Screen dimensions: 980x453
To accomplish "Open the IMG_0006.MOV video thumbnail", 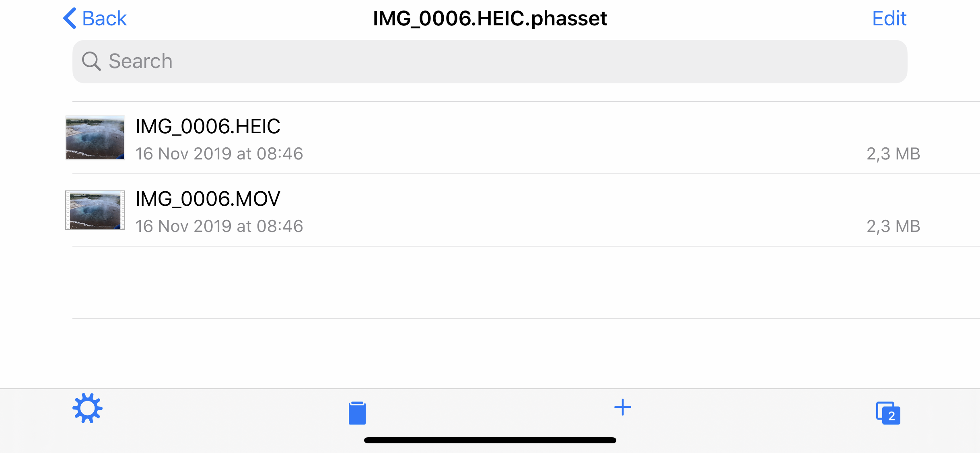I will (95, 210).
